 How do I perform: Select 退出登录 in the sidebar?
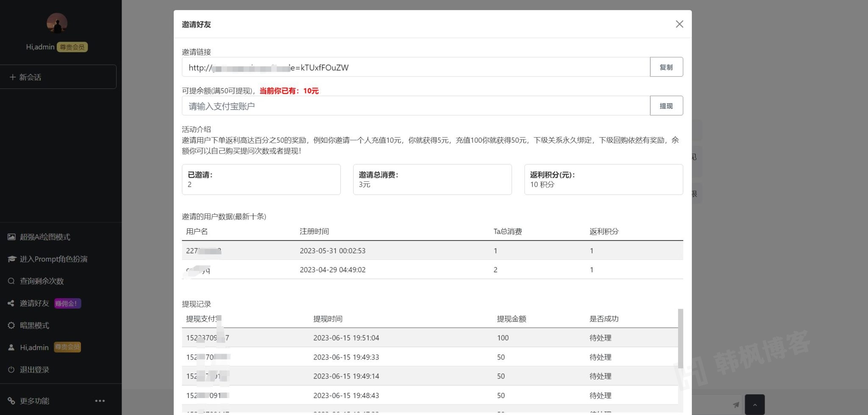(34, 369)
